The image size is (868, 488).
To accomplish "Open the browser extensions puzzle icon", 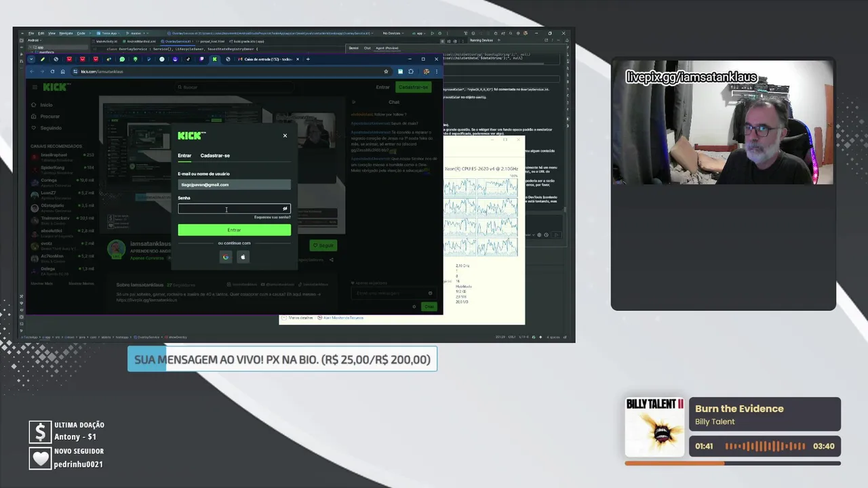I will pos(410,71).
